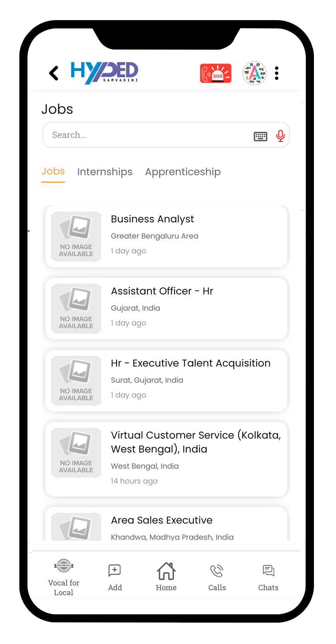The height and width of the screenshot is (644, 336).
Task: Open the three-dot overflow menu
Action: pyautogui.click(x=276, y=73)
